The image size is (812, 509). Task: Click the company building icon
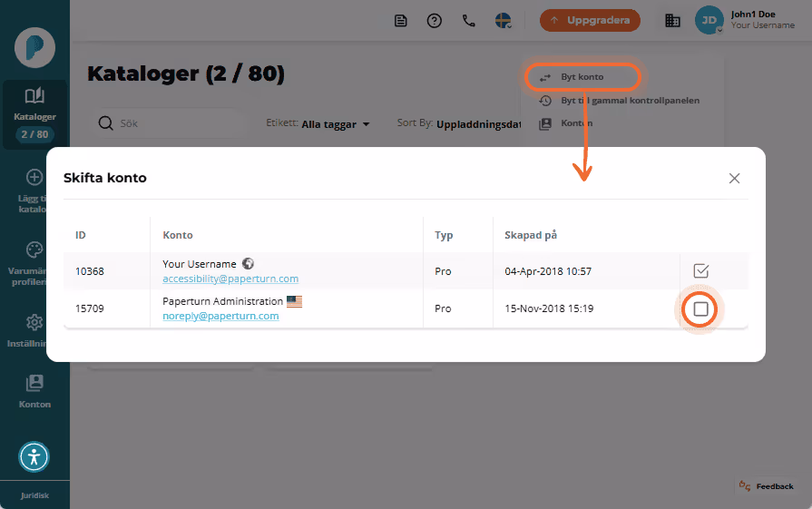tap(672, 21)
